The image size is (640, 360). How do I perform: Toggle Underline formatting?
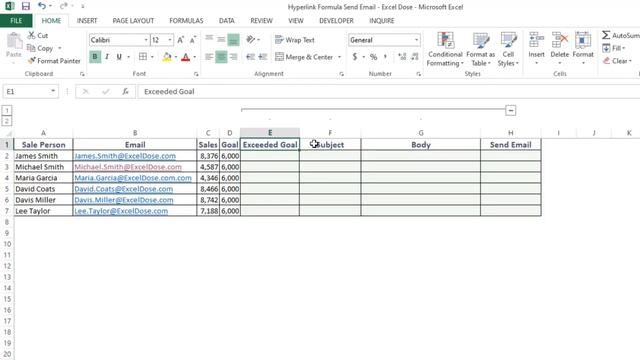click(x=119, y=57)
